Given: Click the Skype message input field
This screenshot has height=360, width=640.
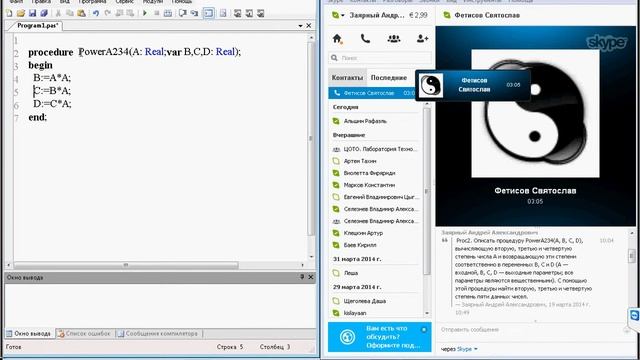Looking at the screenshot, I should pos(531,330).
